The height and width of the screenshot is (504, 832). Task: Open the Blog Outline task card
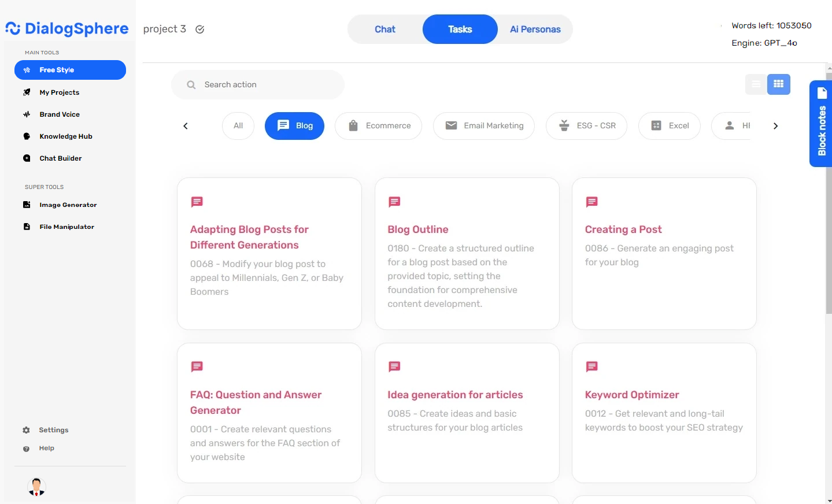click(467, 253)
